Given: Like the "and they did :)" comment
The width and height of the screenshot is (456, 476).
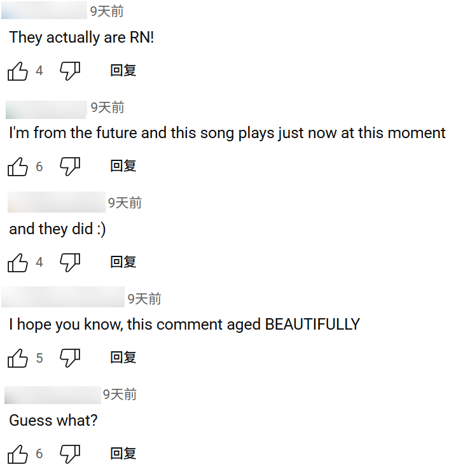Looking at the screenshot, I should coord(18,262).
